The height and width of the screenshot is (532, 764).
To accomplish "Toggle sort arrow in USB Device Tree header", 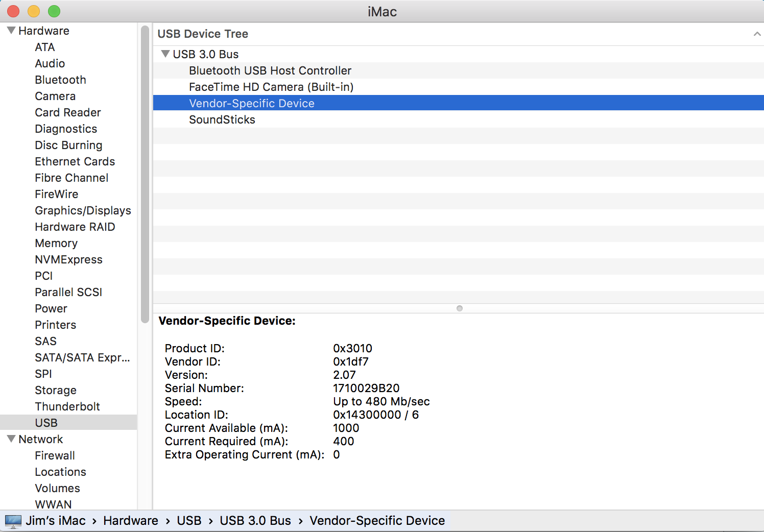I will (x=757, y=34).
